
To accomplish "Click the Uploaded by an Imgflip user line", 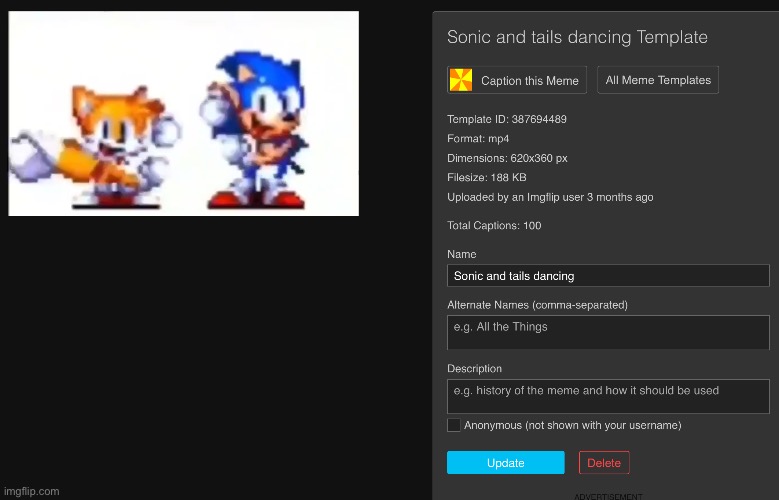I will [550, 197].
